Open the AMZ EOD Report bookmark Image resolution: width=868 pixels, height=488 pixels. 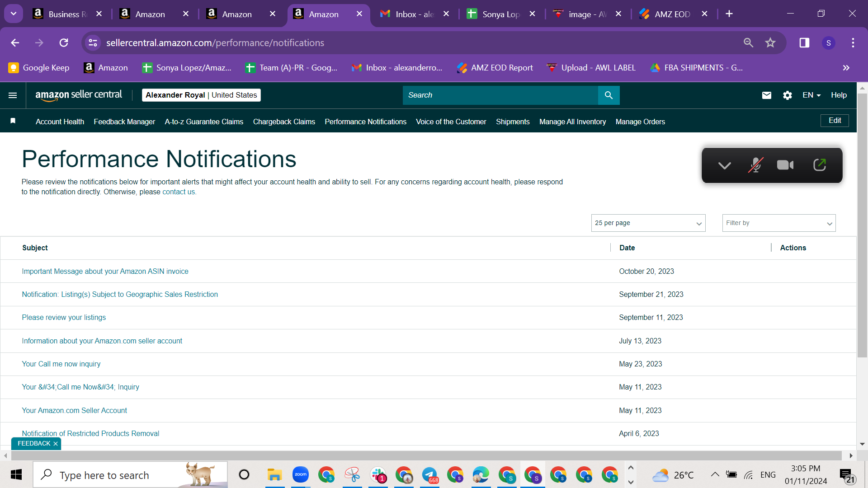[x=495, y=68]
